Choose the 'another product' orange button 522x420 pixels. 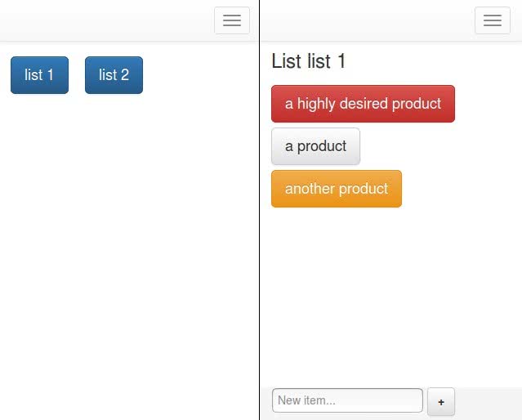tap(337, 189)
